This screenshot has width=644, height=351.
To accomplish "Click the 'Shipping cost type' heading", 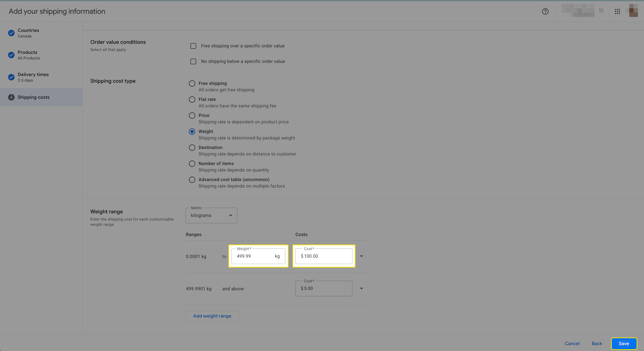I will 113,81.
